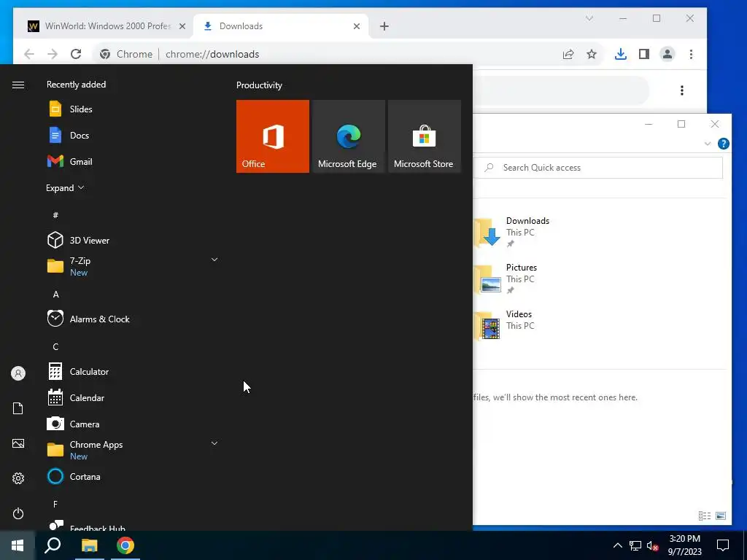Open user account icon in Start sidebar
The height and width of the screenshot is (560, 747).
click(18, 373)
